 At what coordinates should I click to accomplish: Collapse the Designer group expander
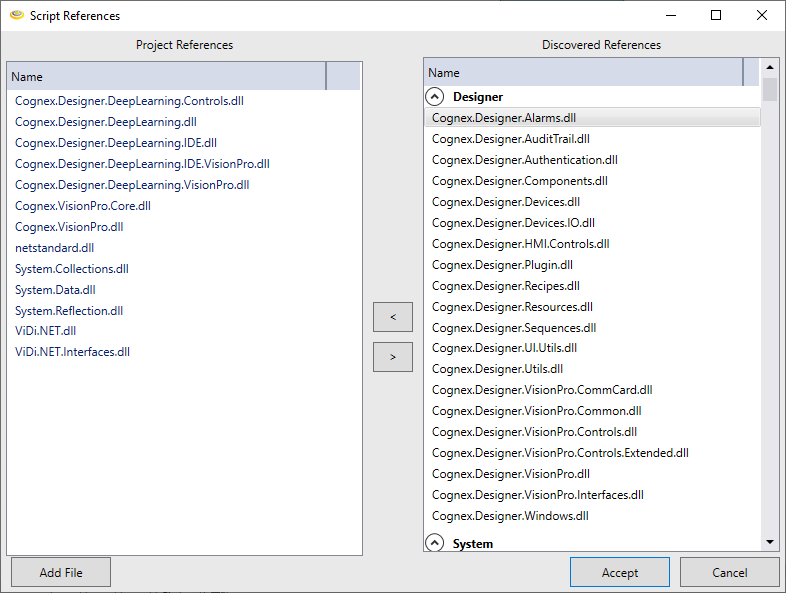435,97
